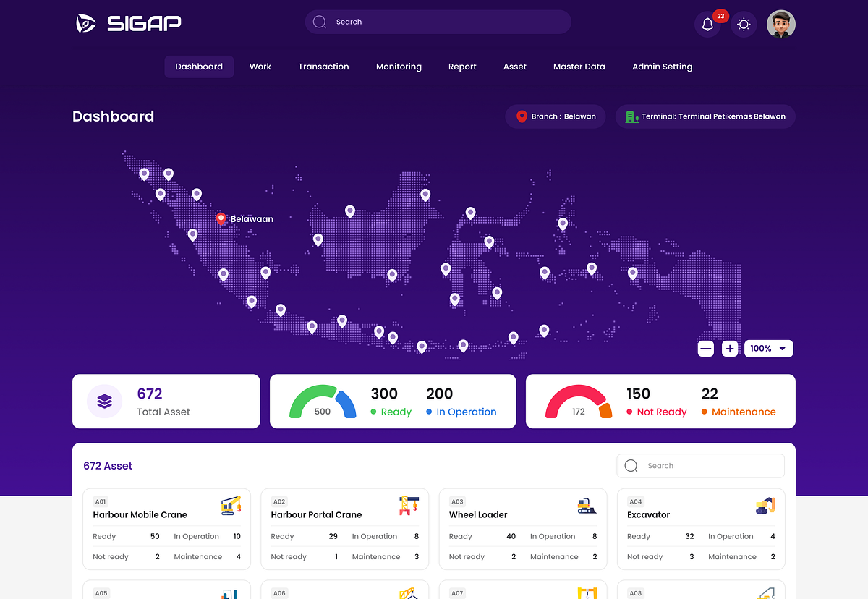This screenshot has height=599, width=868.
Task: Zoom out the map with minus button
Action: 706,349
